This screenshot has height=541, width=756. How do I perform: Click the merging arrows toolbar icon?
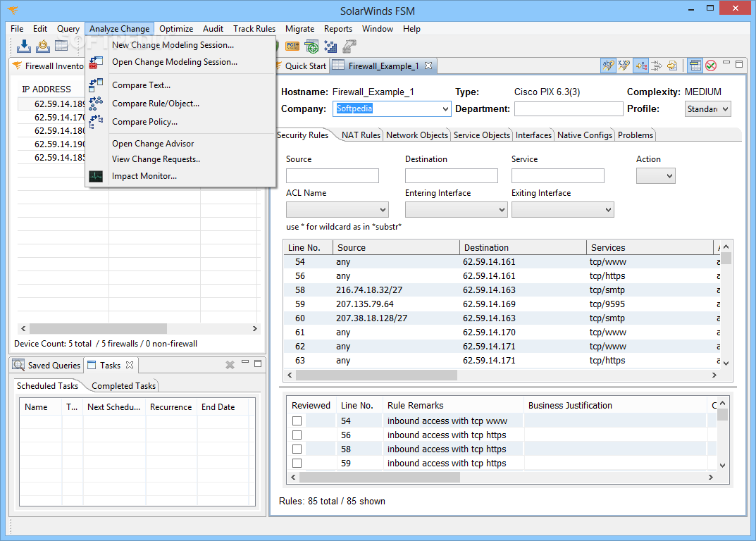[657, 66]
